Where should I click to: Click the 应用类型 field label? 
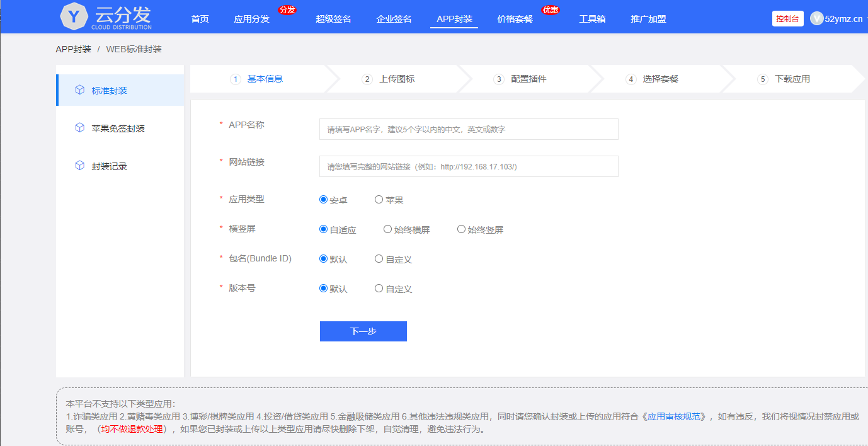[x=246, y=199]
